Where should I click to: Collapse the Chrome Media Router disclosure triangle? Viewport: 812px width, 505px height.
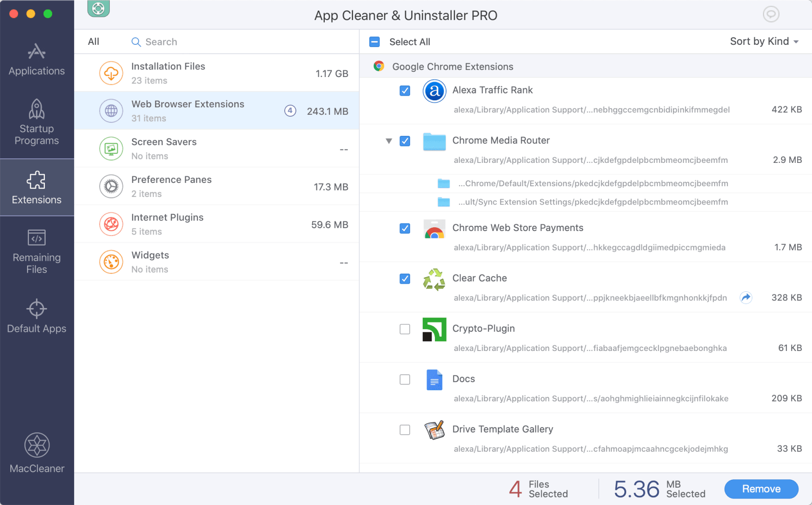click(x=389, y=141)
